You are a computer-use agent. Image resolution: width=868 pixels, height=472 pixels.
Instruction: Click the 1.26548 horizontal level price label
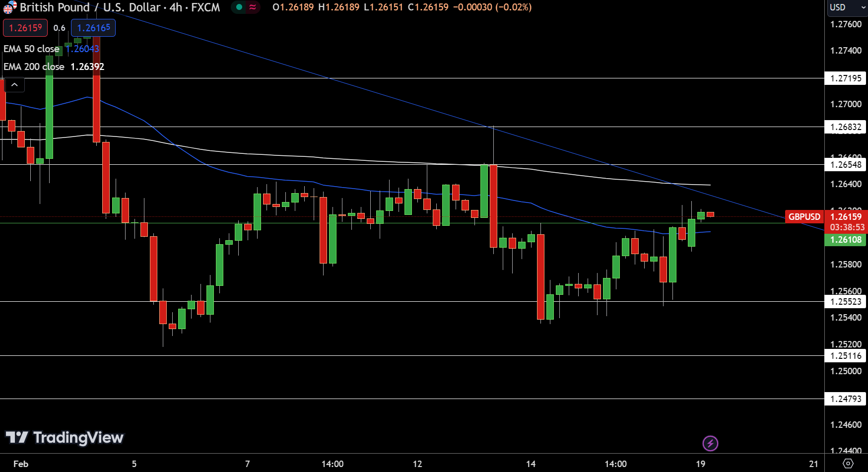[846, 165]
